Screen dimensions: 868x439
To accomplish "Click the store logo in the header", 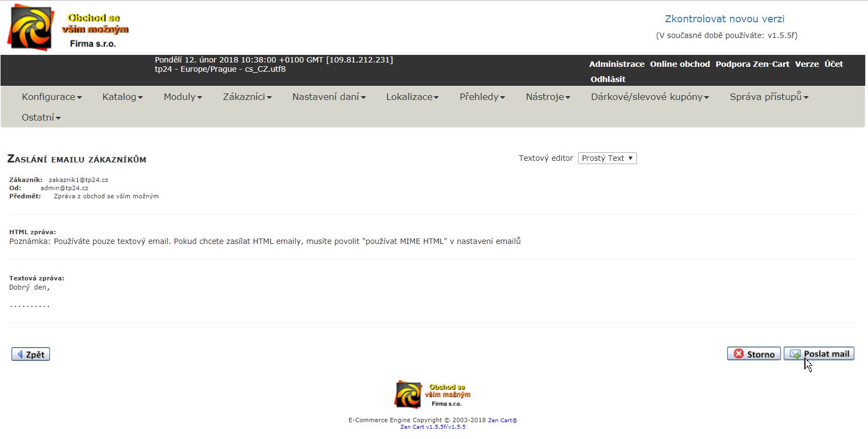I will (68, 28).
